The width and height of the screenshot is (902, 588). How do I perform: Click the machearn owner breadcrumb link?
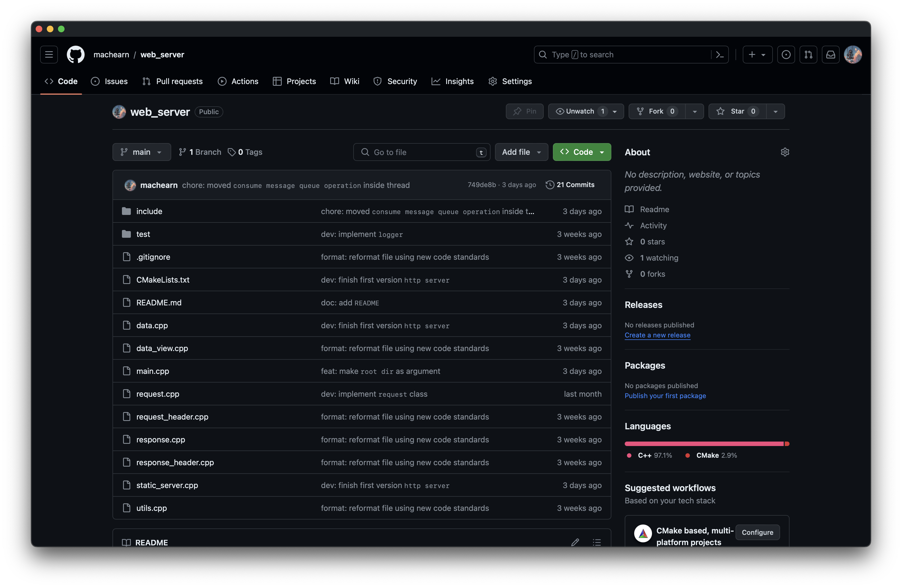click(x=111, y=55)
